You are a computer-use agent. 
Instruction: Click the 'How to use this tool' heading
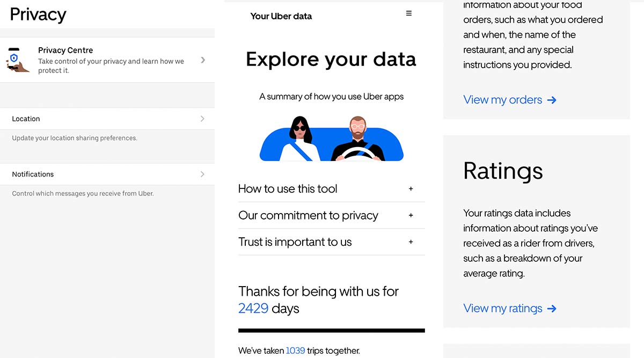click(x=288, y=189)
